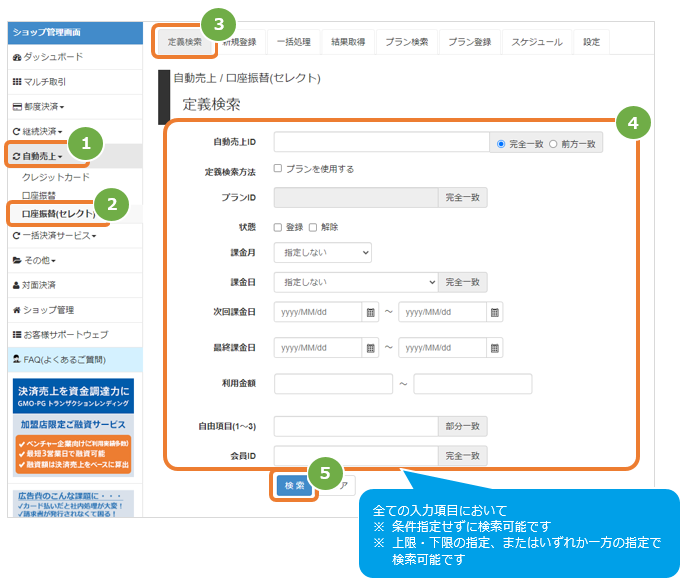The height and width of the screenshot is (583, 691).
Task: Click the 検索 search button
Action: (294, 485)
